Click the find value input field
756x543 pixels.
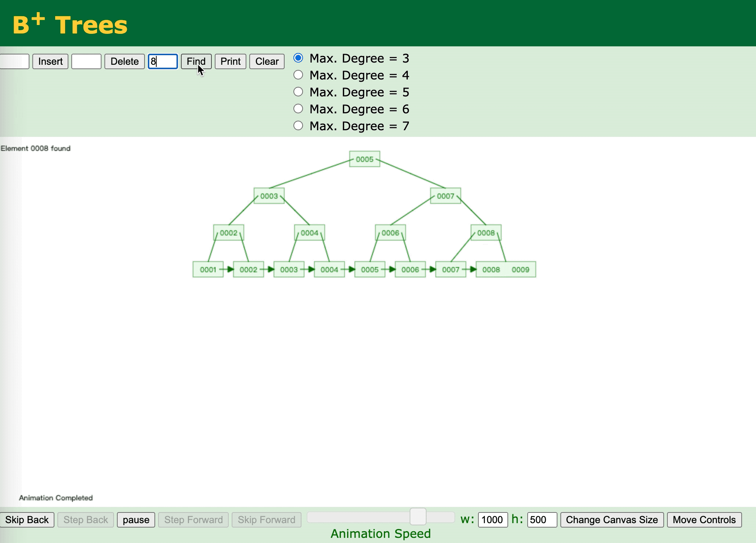coord(163,61)
